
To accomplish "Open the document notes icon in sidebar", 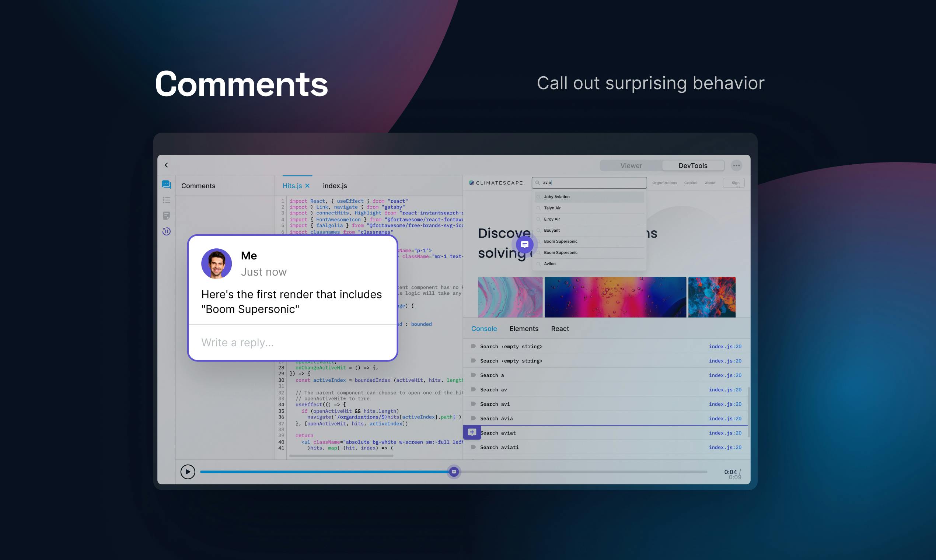I will pyautogui.click(x=167, y=216).
